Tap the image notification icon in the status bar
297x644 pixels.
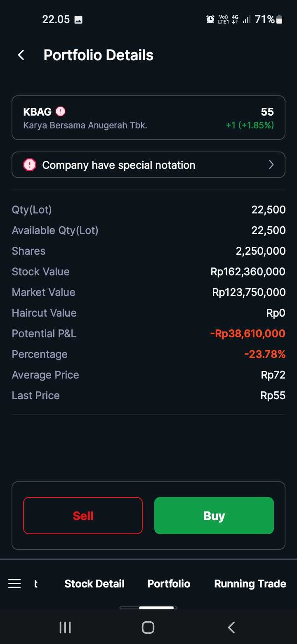pos(78,19)
